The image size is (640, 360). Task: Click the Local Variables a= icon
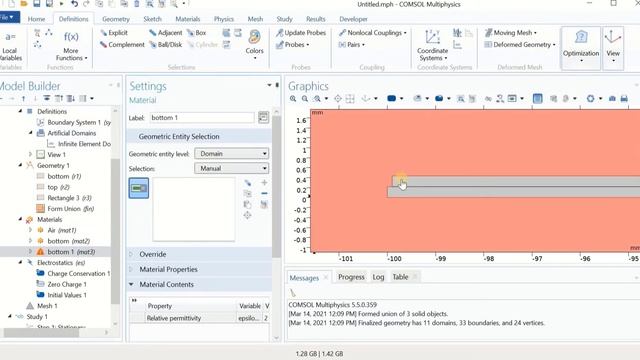point(10,37)
